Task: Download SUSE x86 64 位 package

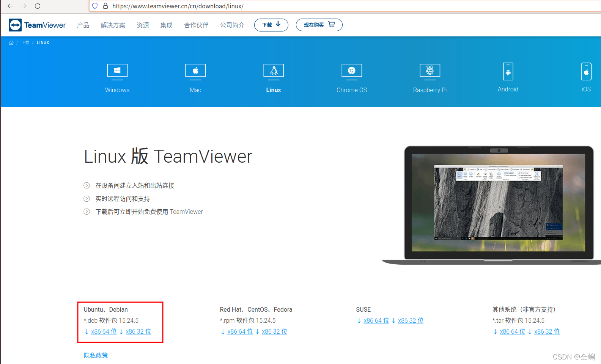Action: (x=376, y=320)
